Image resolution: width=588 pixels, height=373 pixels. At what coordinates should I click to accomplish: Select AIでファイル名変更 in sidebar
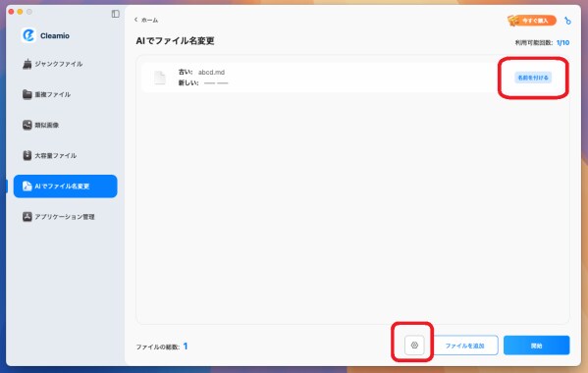pos(65,186)
